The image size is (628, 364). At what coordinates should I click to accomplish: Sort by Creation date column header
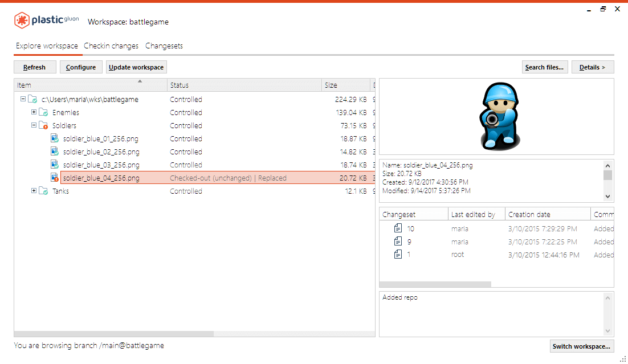click(x=548, y=214)
